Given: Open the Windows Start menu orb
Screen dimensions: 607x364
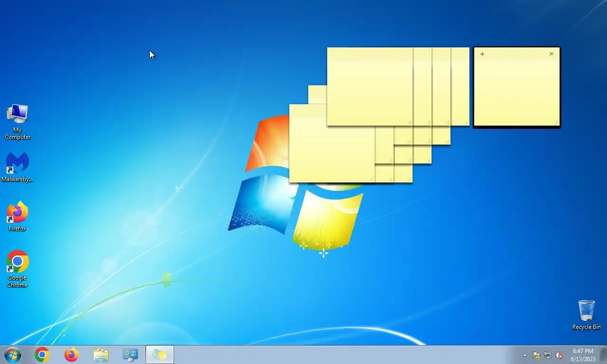Looking at the screenshot, I should click(x=13, y=355).
